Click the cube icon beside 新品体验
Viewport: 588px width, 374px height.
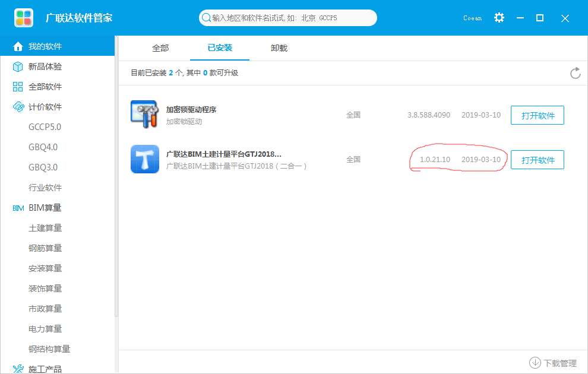[18, 66]
